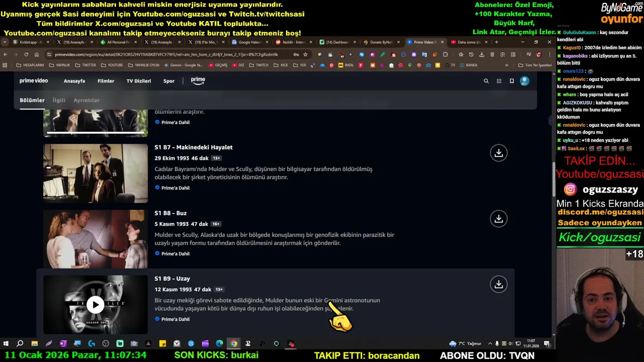
Task: Open the HESAPLARIM bookmarks folder
Action: point(30,65)
